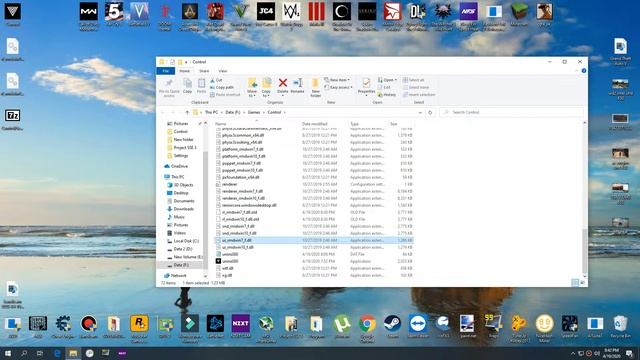
Task: Click the Games breadcrumb in address bar
Action: point(253,112)
